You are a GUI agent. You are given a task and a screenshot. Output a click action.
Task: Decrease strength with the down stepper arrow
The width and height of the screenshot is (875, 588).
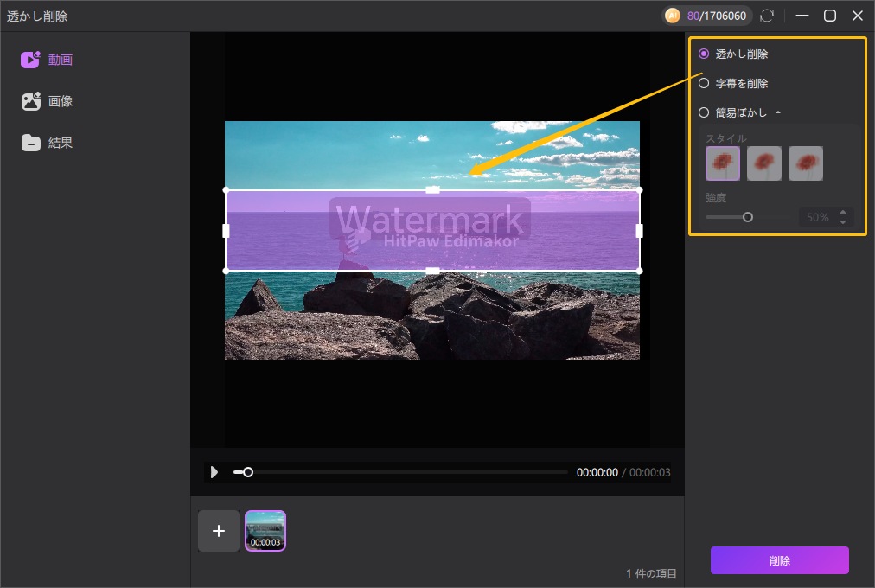[843, 222]
